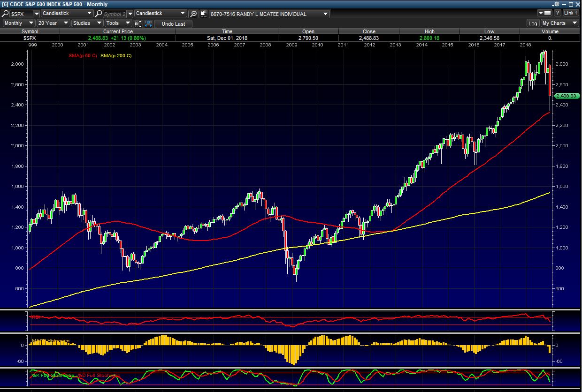Open the My Charts dropdown

coord(560,23)
